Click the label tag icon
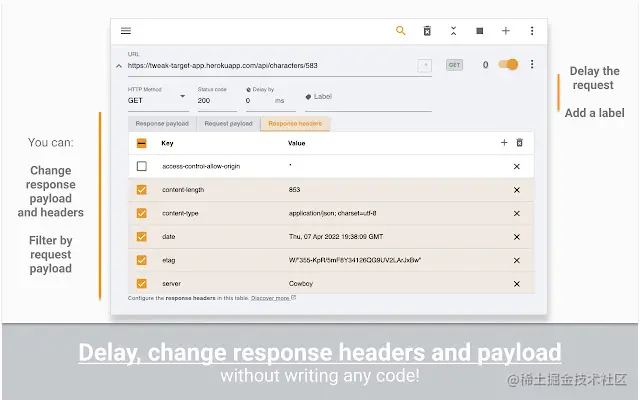The width and height of the screenshot is (640, 400). coord(308,97)
